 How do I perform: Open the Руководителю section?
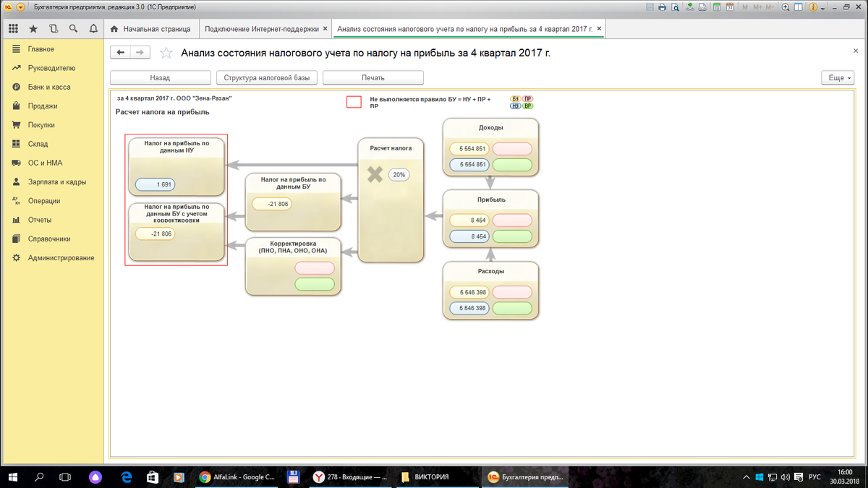51,68
